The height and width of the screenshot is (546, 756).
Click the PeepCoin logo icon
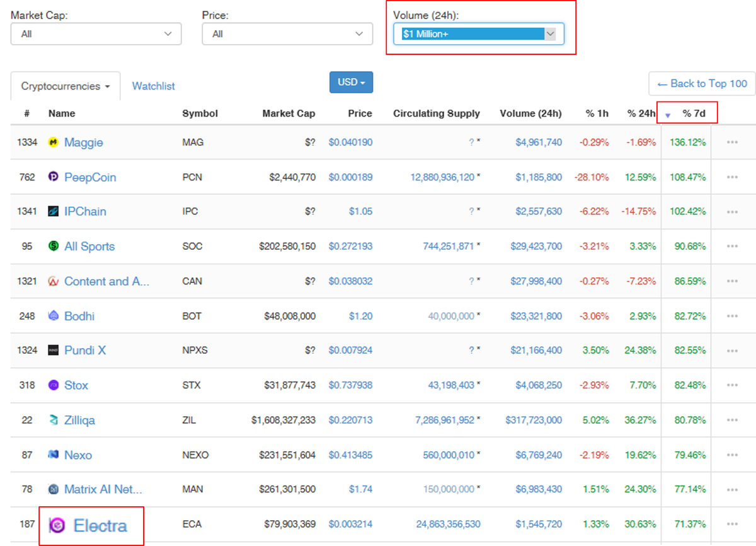click(x=54, y=177)
